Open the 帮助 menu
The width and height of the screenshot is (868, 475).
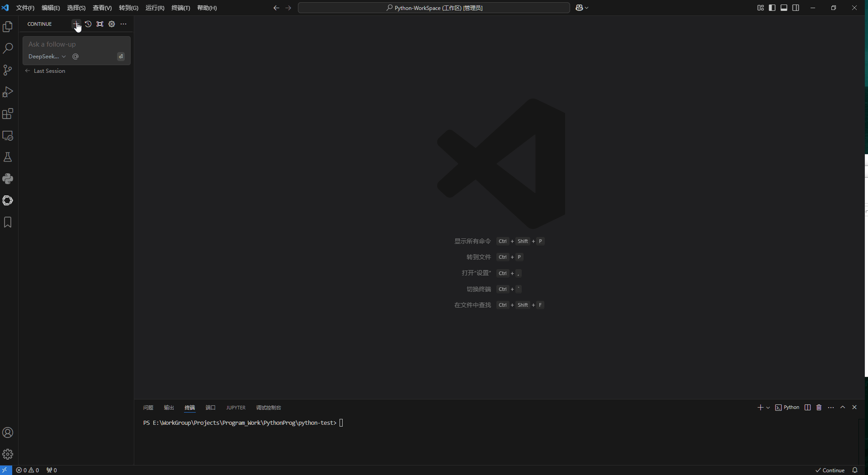(207, 8)
